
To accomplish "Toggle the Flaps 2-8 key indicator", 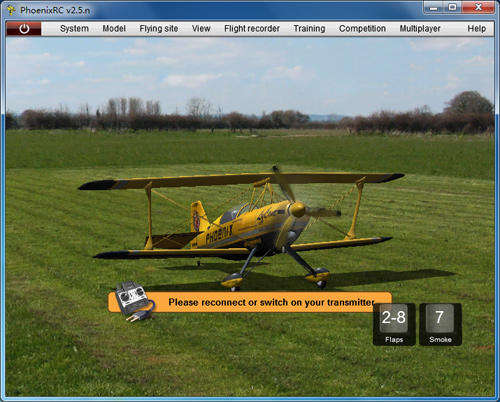I will pyautogui.click(x=394, y=324).
